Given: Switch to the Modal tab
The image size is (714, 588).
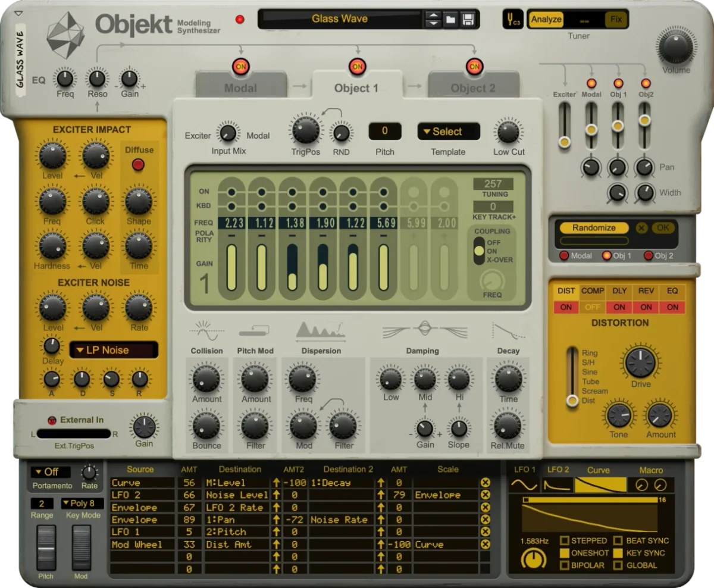Looking at the screenshot, I should [241, 88].
